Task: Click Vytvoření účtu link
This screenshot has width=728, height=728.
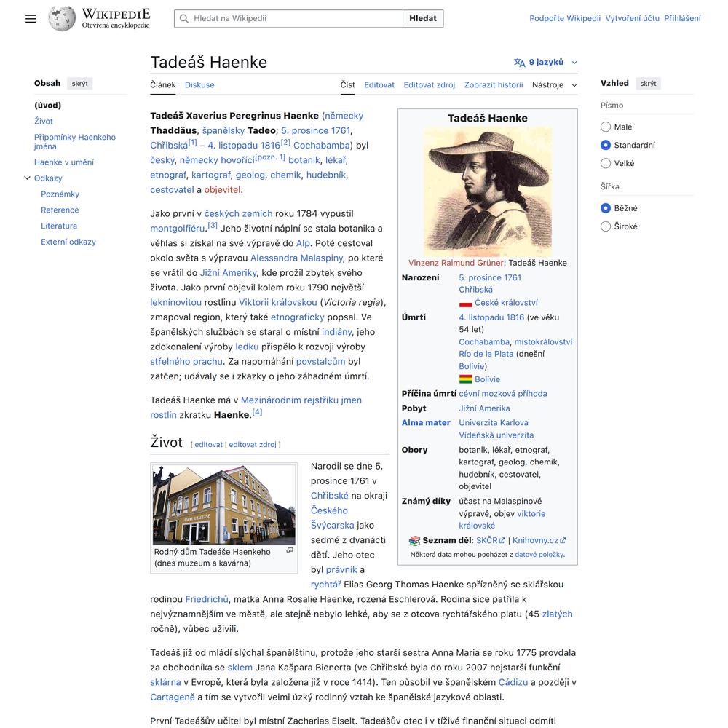Action: [x=633, y=19]
